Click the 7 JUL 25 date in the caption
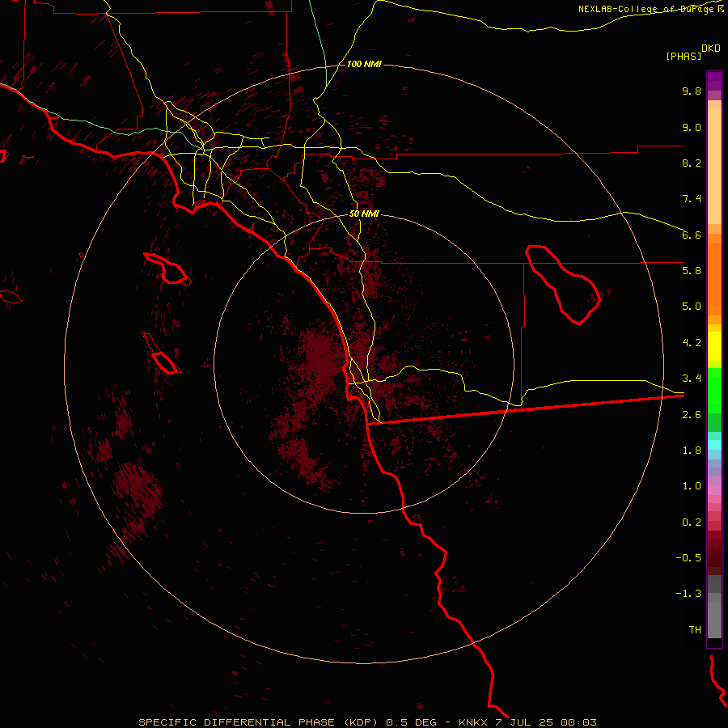This screenshot has width=728, height=728. coord(523,722)
